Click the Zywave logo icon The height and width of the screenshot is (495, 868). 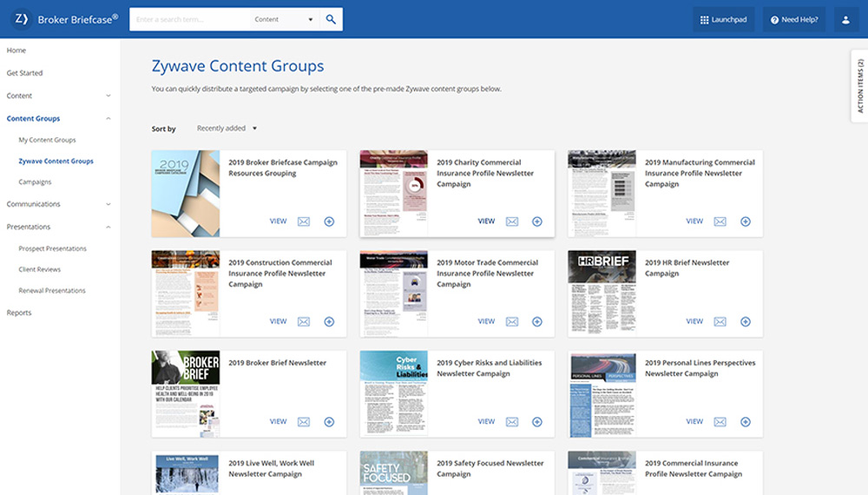[21, 19]
